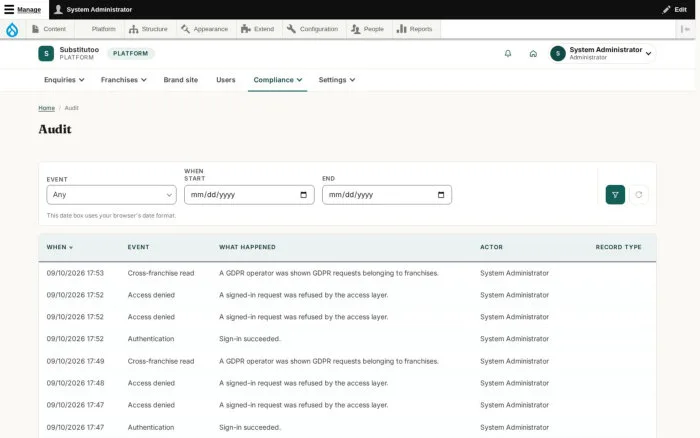Screen dimensions: 700x438
Task: Open Platform in admin toolbar
Action: coord(103,29)
